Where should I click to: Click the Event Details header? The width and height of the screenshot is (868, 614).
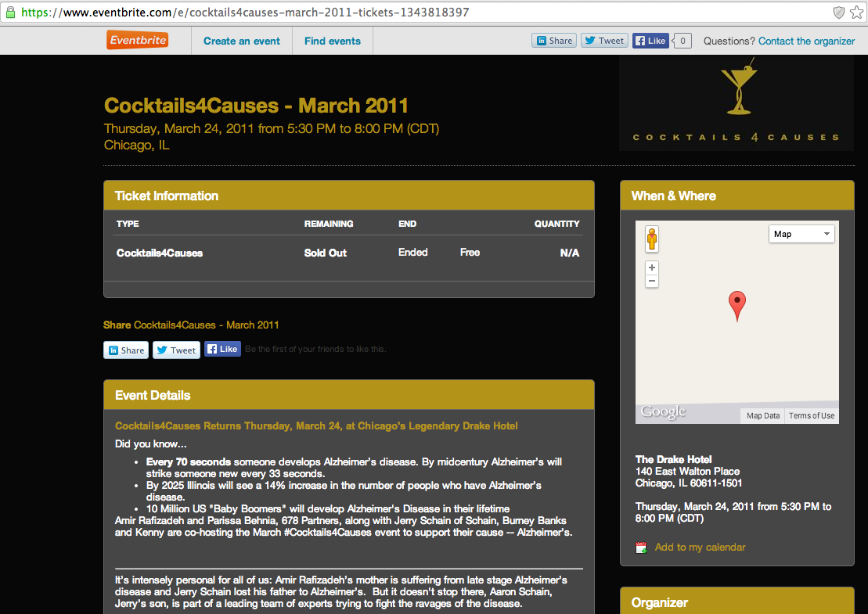(349, 395)
